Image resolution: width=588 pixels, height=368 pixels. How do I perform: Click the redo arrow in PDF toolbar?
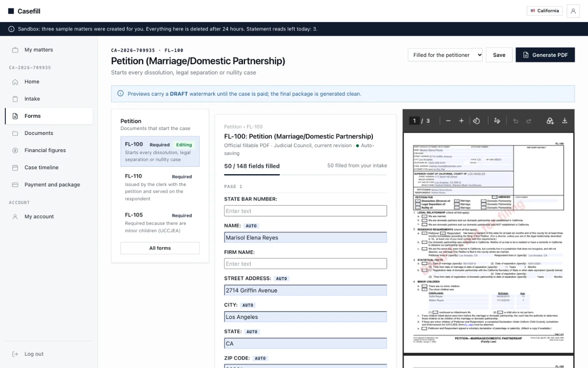click(x=529, y=121)
